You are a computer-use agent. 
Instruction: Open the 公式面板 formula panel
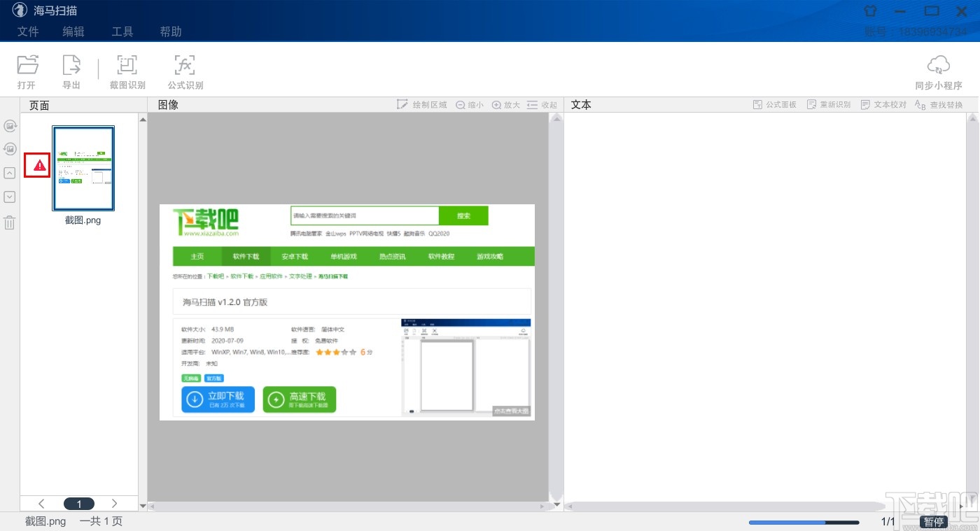coord(775,105)
